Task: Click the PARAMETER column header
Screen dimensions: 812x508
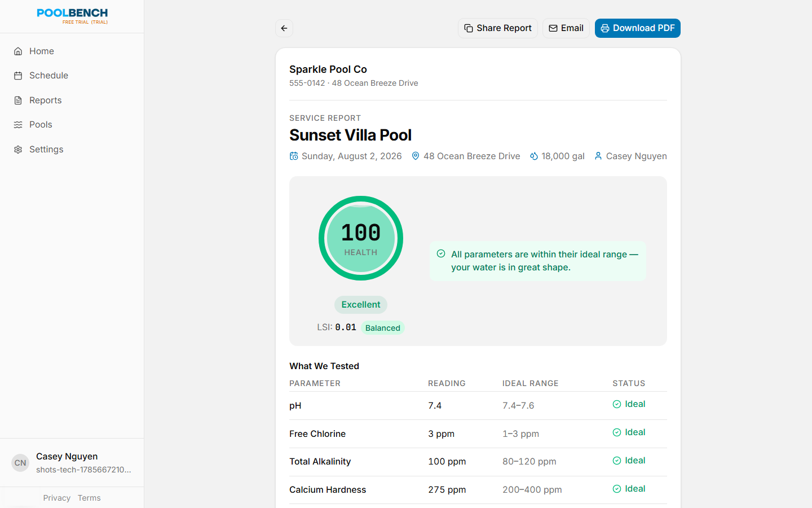Action: (x=315, y=383)
